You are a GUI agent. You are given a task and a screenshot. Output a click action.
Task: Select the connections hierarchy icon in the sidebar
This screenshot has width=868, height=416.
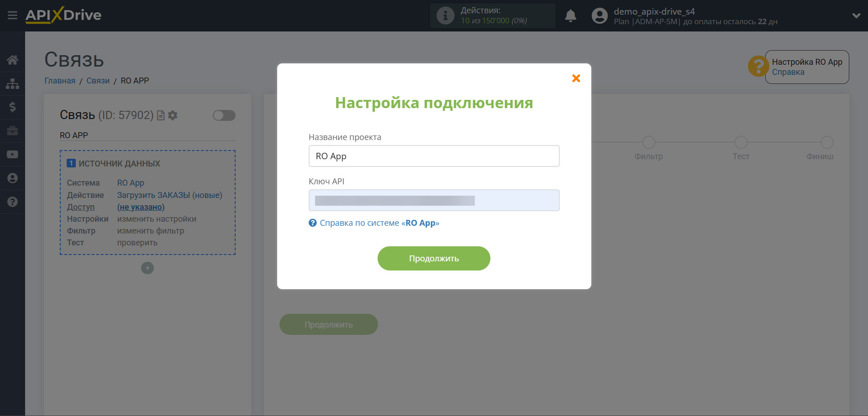[x=12, y=83]
